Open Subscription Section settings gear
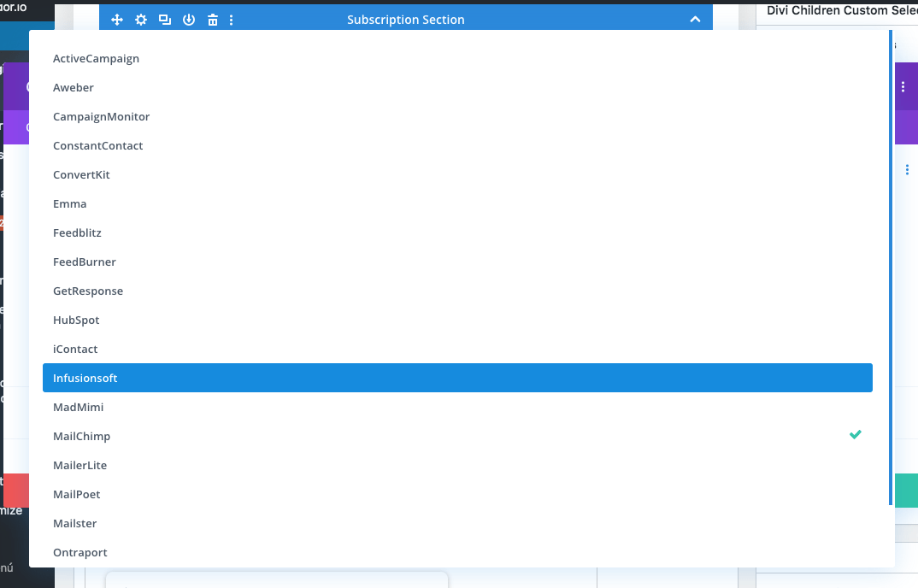 coord(141,20)
